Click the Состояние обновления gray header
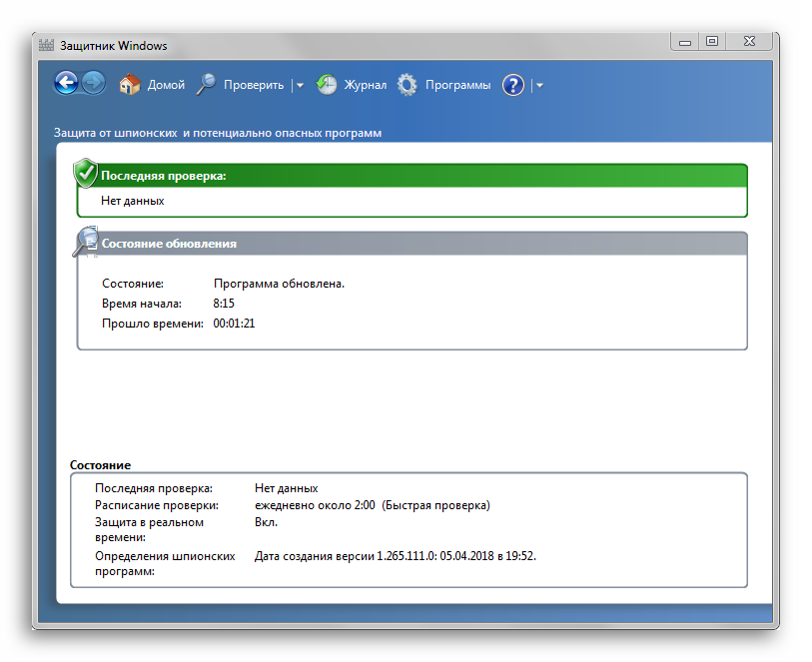 pyautogui.click(x=419, y=244)
